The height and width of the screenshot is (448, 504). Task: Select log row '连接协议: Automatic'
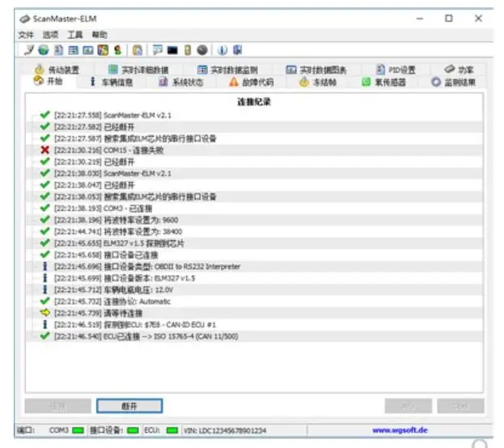(x=254, y=302)
